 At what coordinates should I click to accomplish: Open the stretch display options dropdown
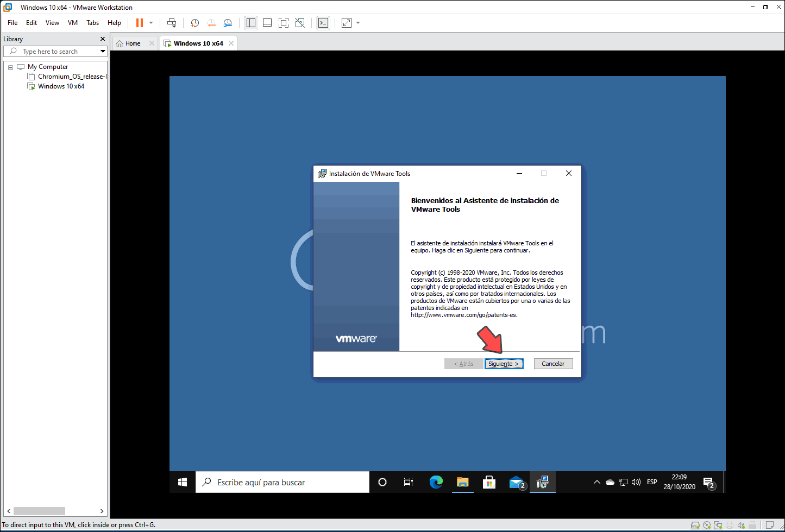click(358, 23)
